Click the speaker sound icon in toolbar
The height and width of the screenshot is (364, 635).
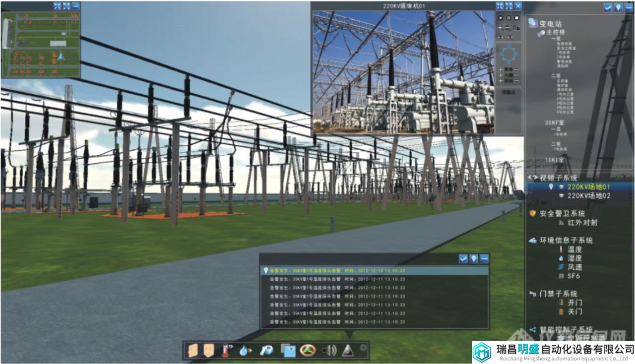point(329,351)
